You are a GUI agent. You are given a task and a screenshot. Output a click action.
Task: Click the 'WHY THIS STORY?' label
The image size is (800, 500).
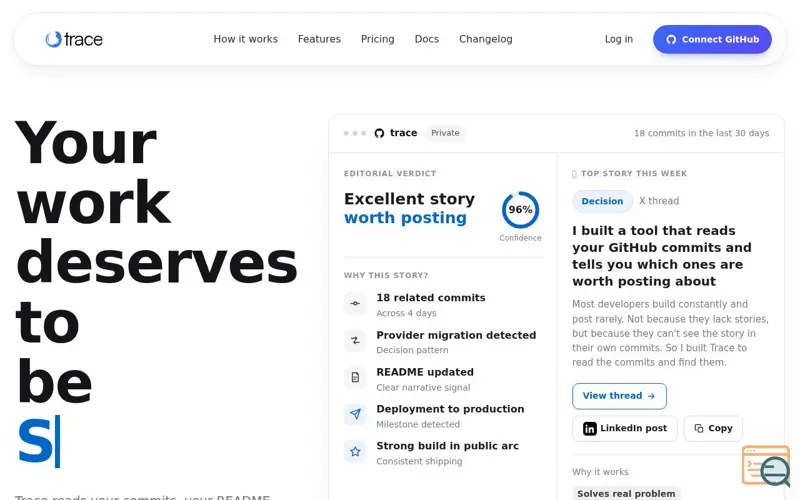tap(386, 276)
